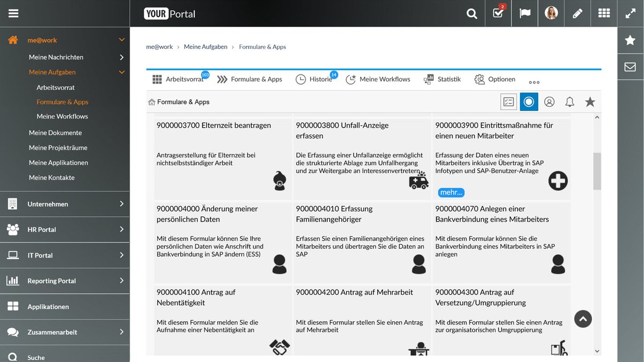644x362 pixels.
Task: Click the mehr... button
Action: pos(451,192)
